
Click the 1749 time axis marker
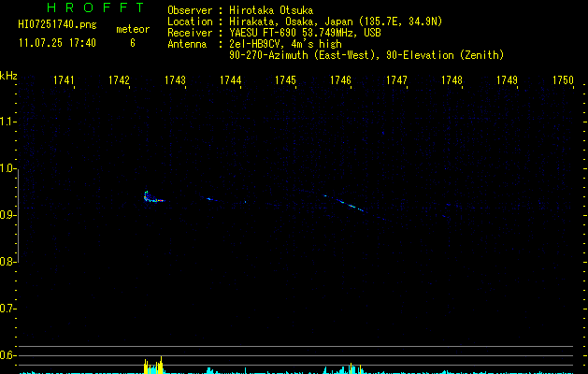(x=507, y=80)
